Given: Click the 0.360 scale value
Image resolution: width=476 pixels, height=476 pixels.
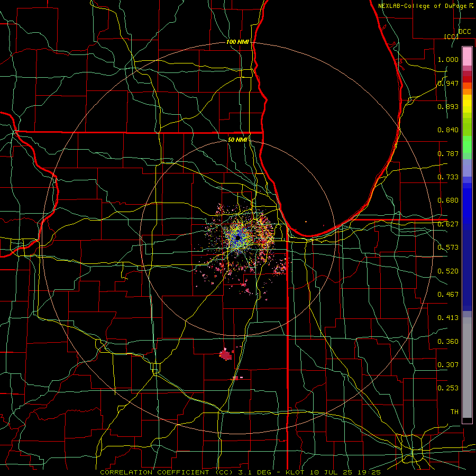Looking at the screenshot, I should pos(448,342).
